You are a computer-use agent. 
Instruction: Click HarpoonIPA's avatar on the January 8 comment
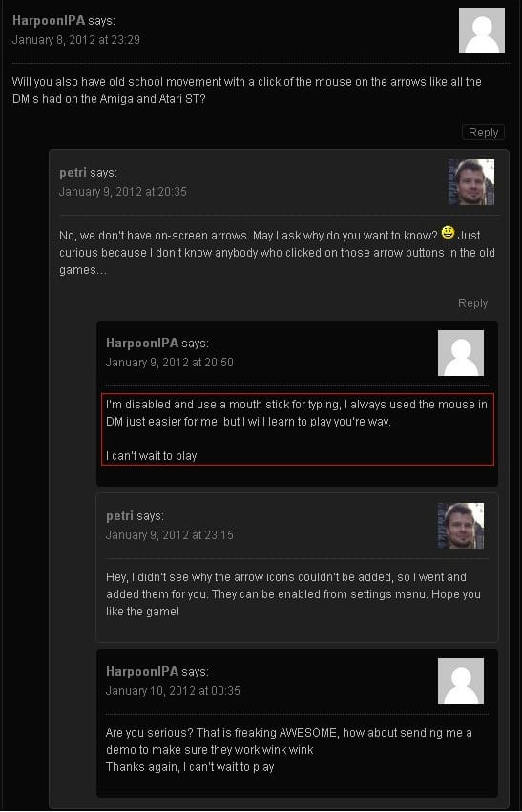[482, 30]
